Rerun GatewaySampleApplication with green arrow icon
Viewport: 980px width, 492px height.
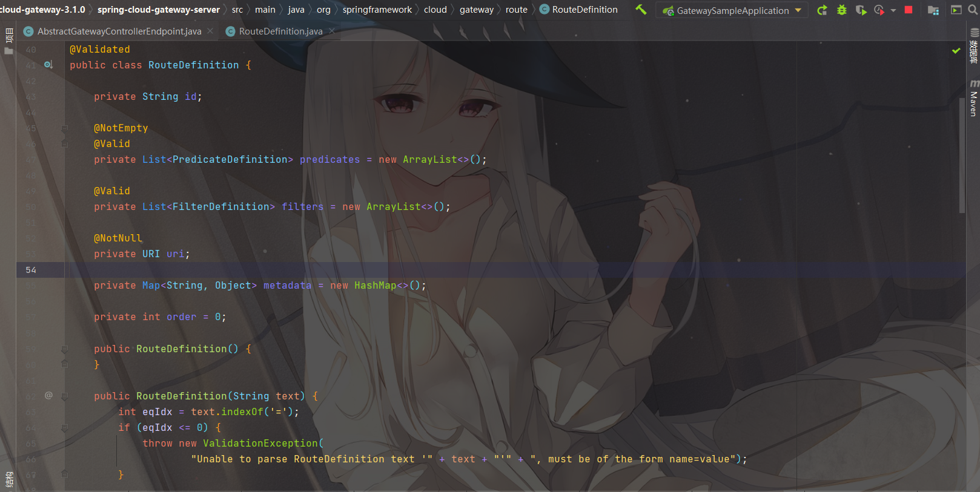pyautogui.click(x=822, y=10)
